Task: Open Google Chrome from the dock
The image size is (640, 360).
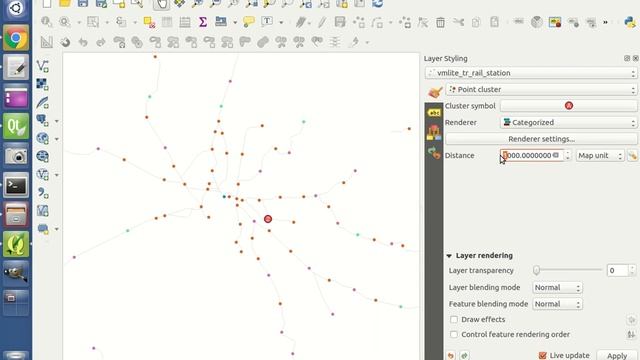Action: tap(16, 38)
